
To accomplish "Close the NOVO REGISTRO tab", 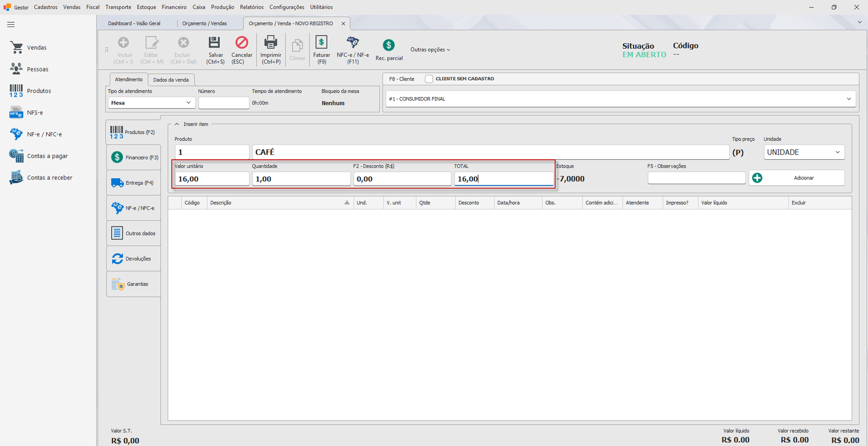I will pos(343,23).
